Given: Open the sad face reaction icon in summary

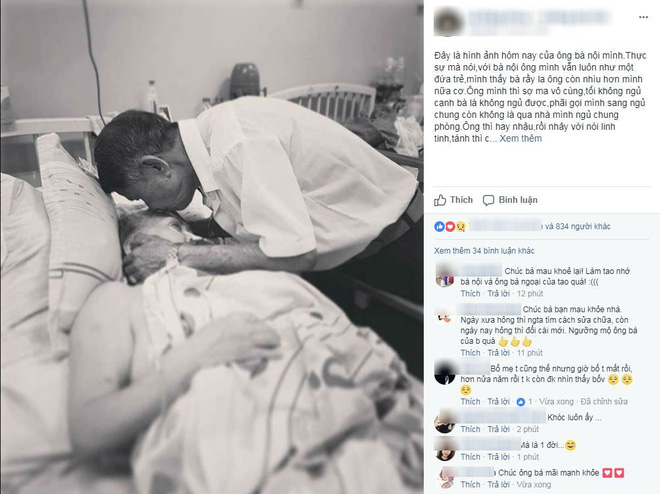Looking at the screenshot, I should pos(460,226).
